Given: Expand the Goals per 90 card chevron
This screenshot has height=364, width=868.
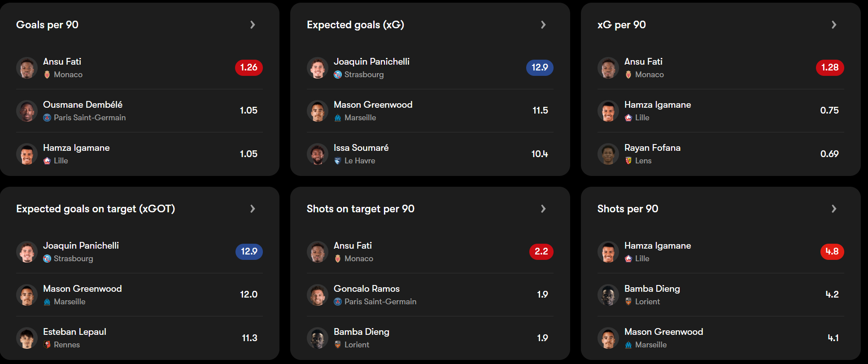Looking at the screenshot, I should pyautogui.click(x=253, y=25).
